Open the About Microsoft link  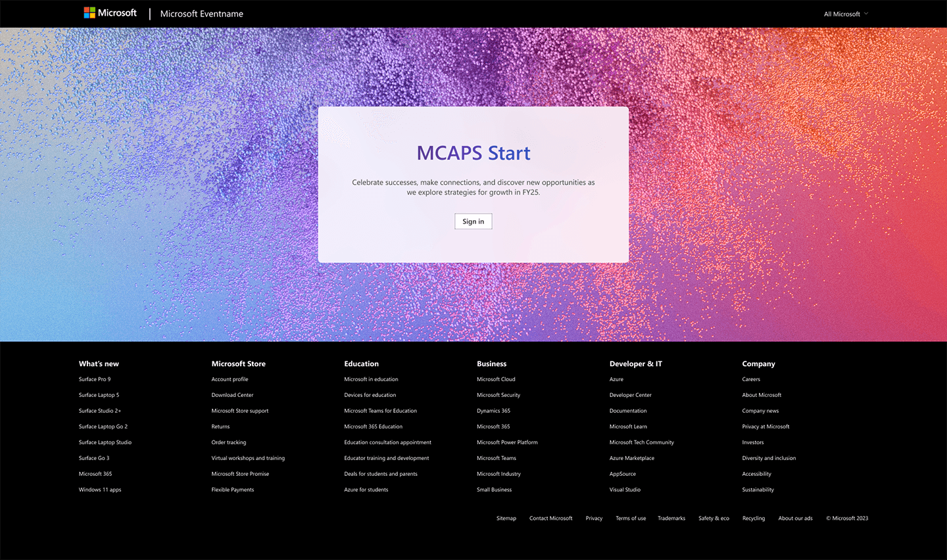click(x=762, y=395)
